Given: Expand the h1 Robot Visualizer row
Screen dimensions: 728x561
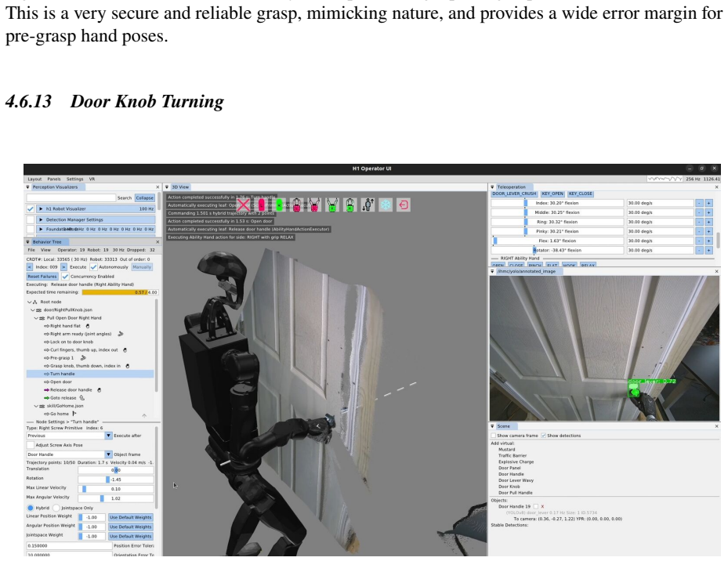Looking at the screenshot, I should 42,209.
